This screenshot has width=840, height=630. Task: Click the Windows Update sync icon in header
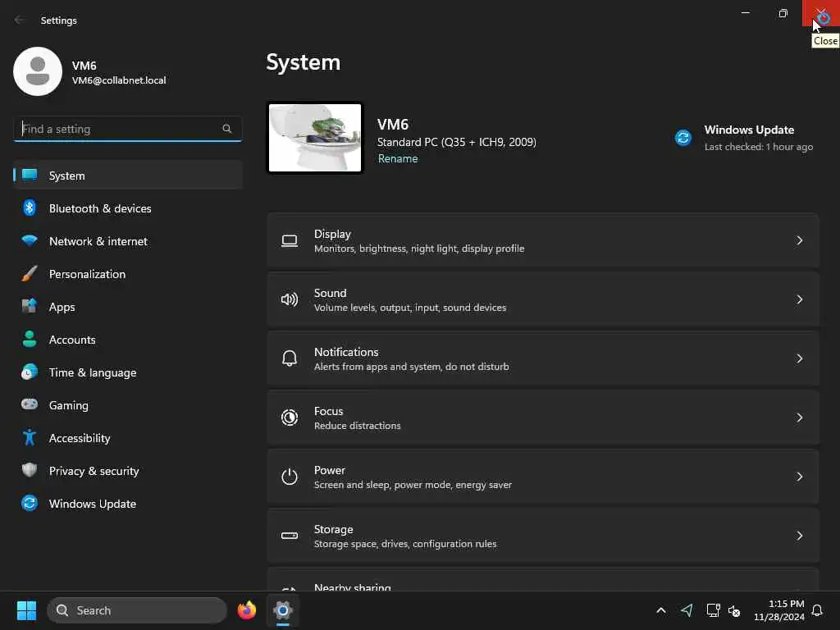[x=683, y=138]
